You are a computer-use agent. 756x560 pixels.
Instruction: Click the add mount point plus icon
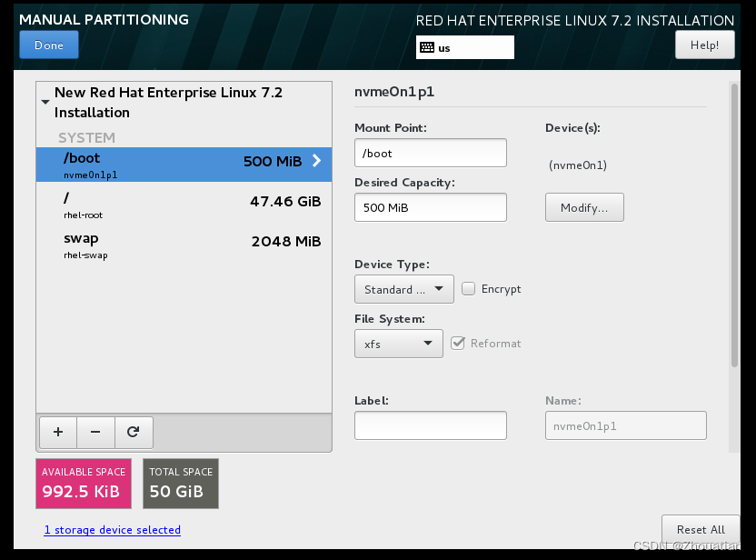(x=58, y=432)
